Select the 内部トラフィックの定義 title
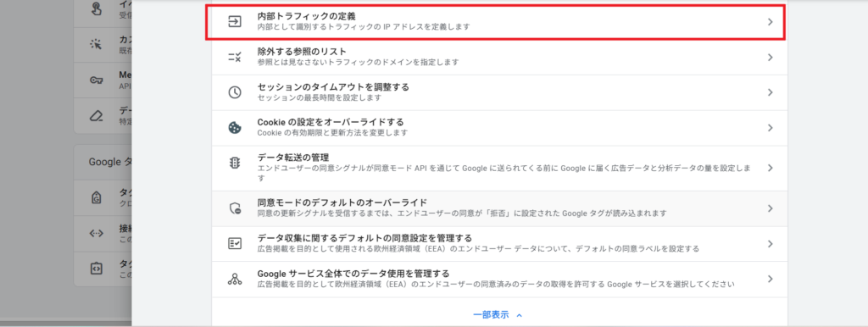 [x=307, y=16]
